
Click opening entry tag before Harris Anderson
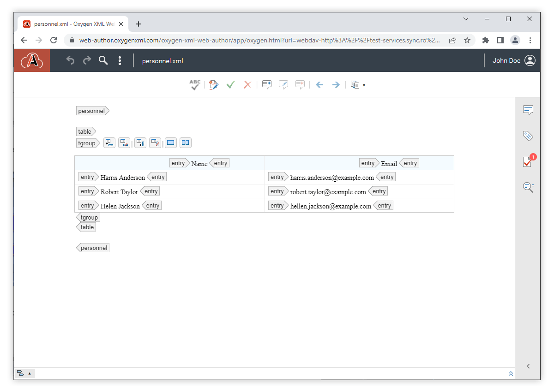pyautogui.click(x=88, y=177)
